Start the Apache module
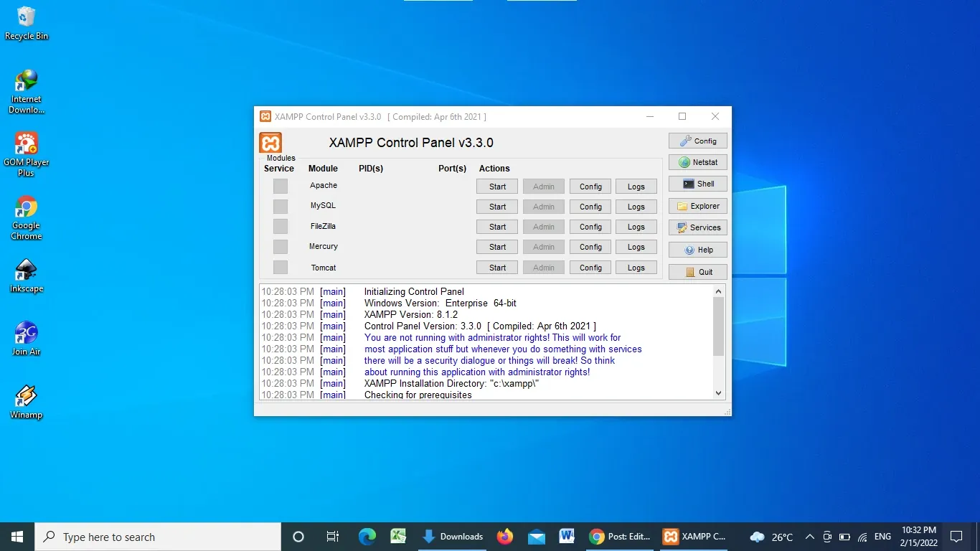 pyautogui.click(x=497, y=187)
